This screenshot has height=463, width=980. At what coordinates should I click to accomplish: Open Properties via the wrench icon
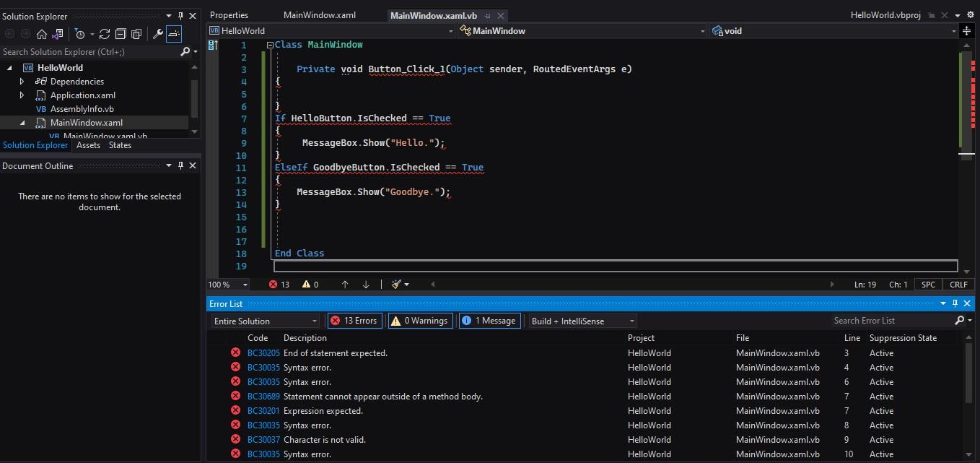click(158, 33)
